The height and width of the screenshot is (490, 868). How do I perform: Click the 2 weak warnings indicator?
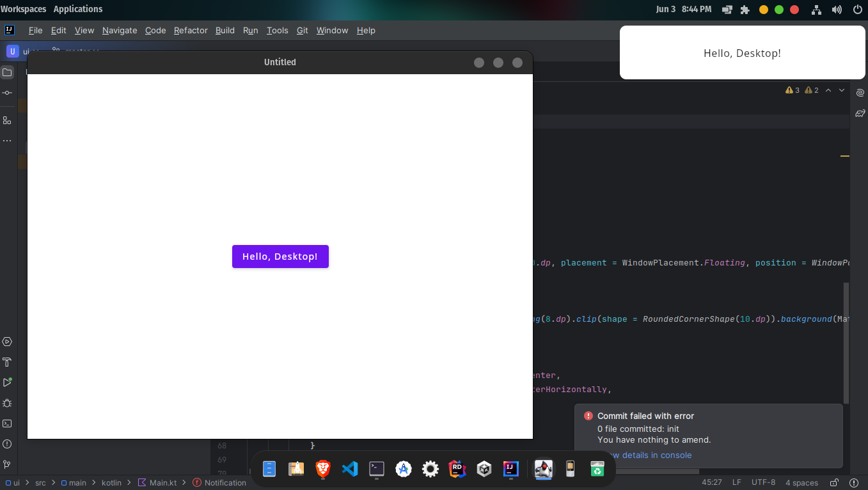812,90
